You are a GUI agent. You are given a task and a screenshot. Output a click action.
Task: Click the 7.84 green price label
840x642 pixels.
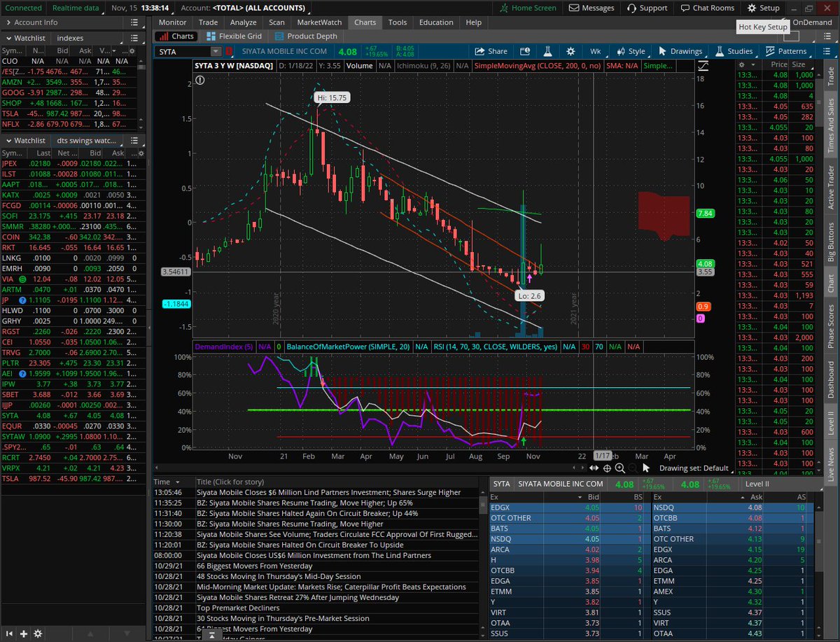[x=705, y=213]
